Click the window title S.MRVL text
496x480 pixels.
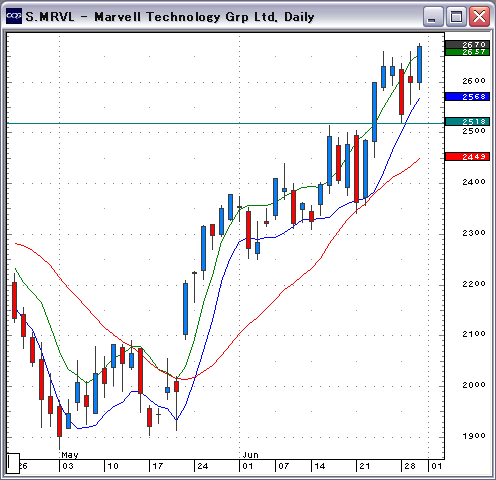click(x=50, y=17)
